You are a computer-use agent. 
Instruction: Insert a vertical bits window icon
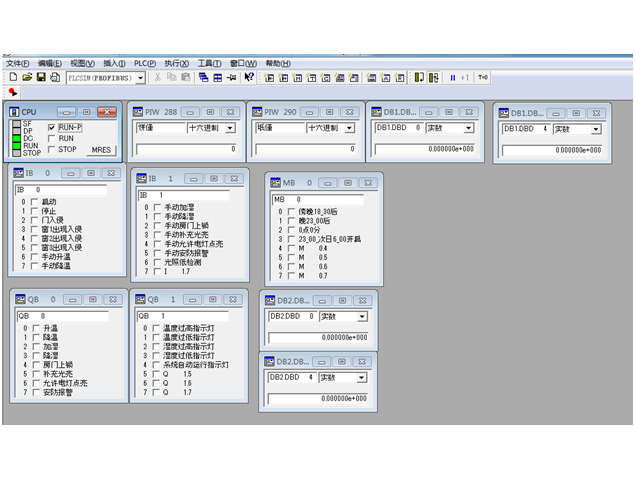point(354,77)
